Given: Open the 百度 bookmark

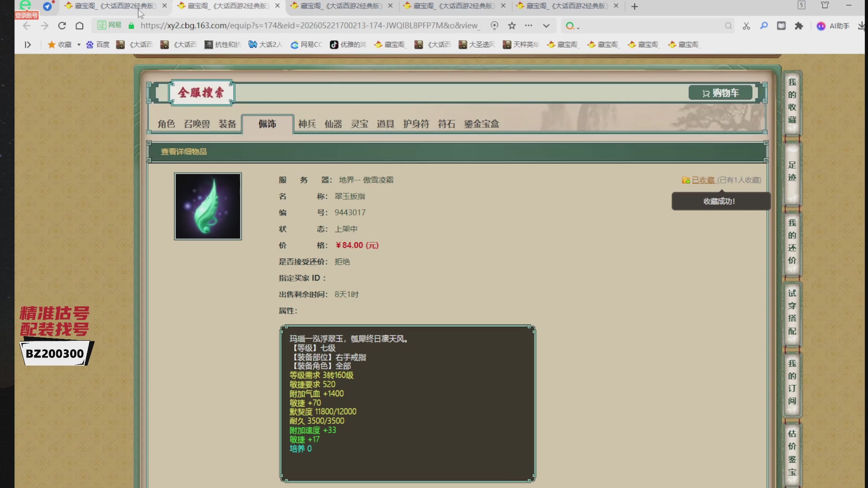Looking at the screenshot, I should 98,45.
